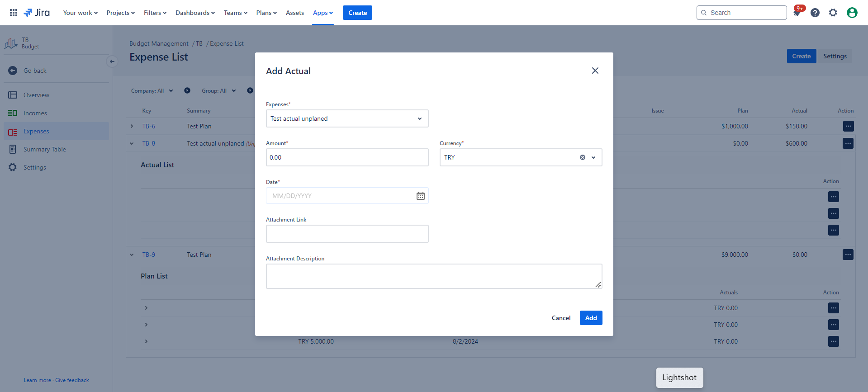Open the date picker calendar icon
This screenshot has width=868, height=392.
pos(421,196)
